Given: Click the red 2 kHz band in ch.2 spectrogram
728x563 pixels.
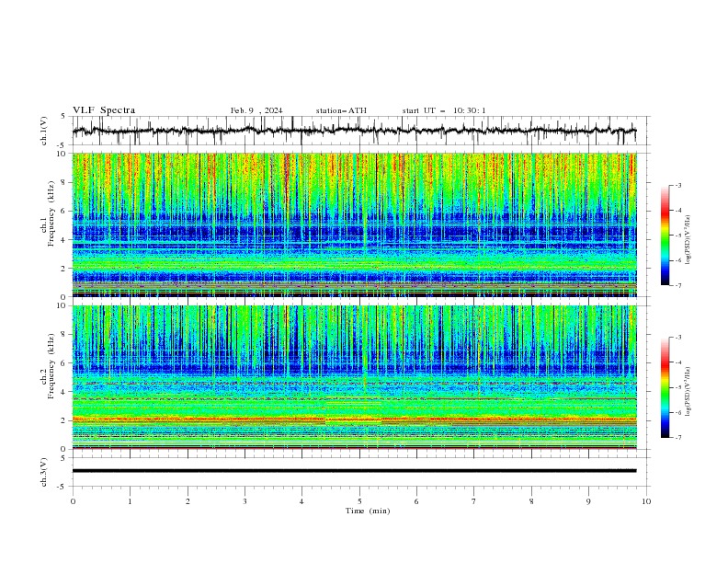Looking at the screenshot, I should 354,419.
